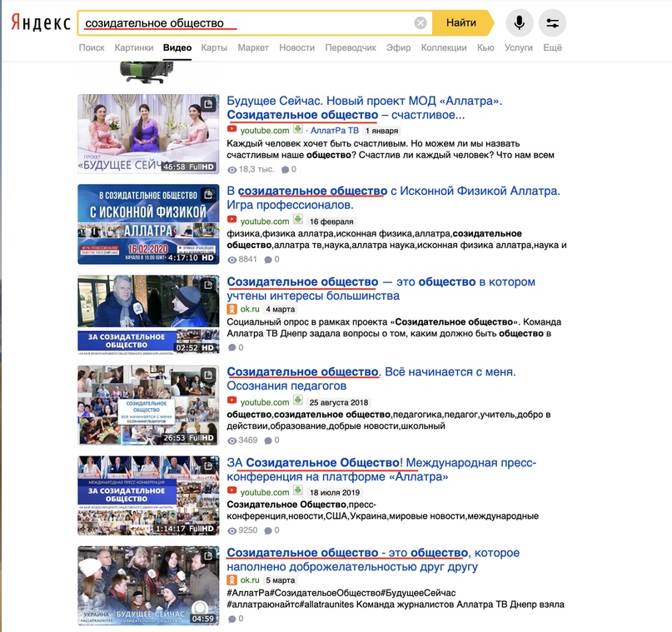This screenshot has height=632, width=672.
Task: Click the collection icon on the 04:59 video thumbnail
Action: point(208,555)
